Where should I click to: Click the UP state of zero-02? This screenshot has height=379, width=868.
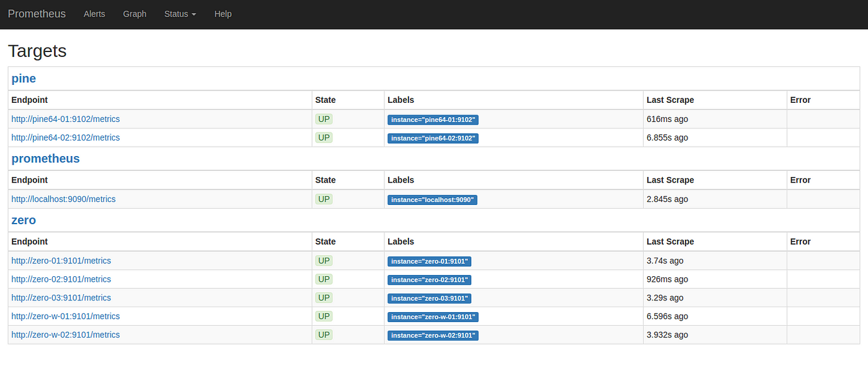click(x=324, y=279)
